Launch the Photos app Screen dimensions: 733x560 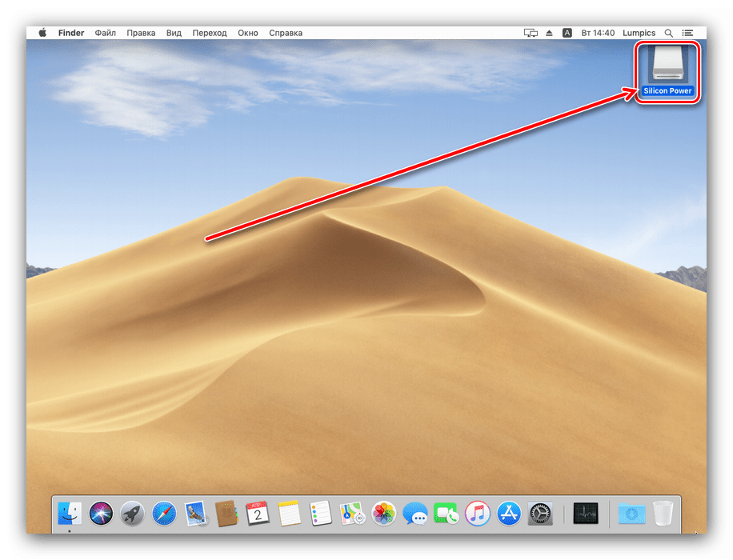[x=384, y=513]
